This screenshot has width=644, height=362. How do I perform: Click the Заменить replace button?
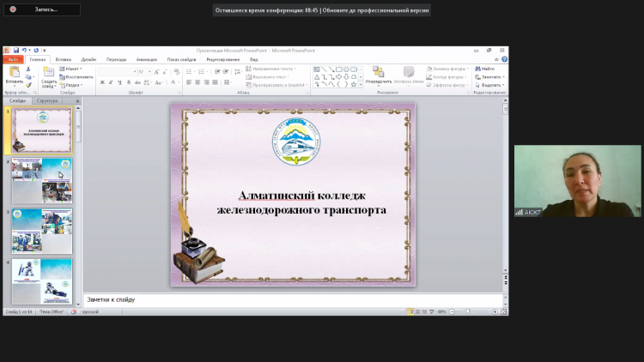pos(489,76)
